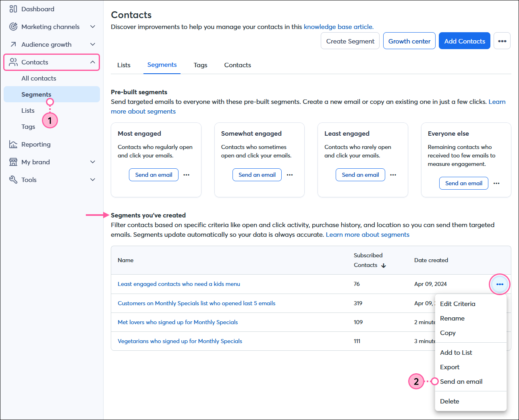Screen dimensions: 519x420
Task: Click the 76 subscribed contacts value
Action: coord(357,284)
